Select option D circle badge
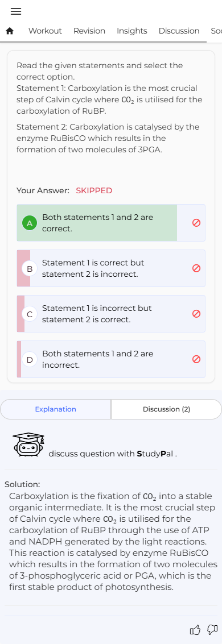This screenshot has width=222, height=644. pos(30,360)
